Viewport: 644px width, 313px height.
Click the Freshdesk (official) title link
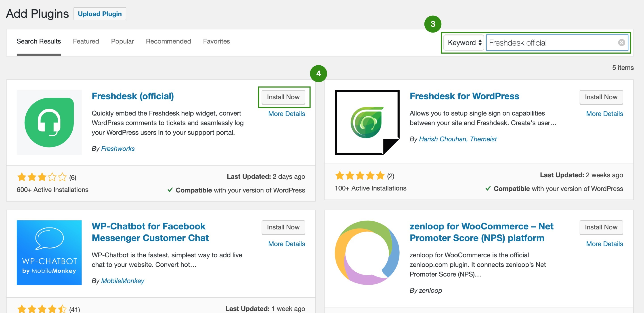click(132, 96)
